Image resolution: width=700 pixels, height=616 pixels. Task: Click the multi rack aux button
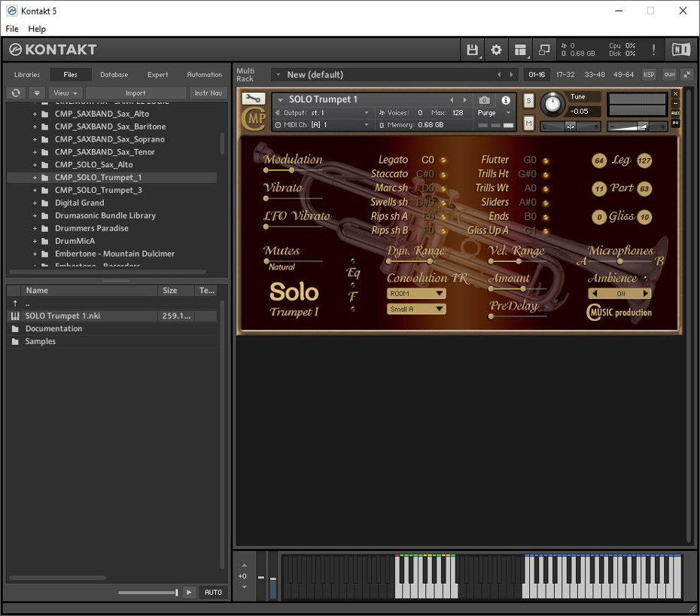click(669, 75)
